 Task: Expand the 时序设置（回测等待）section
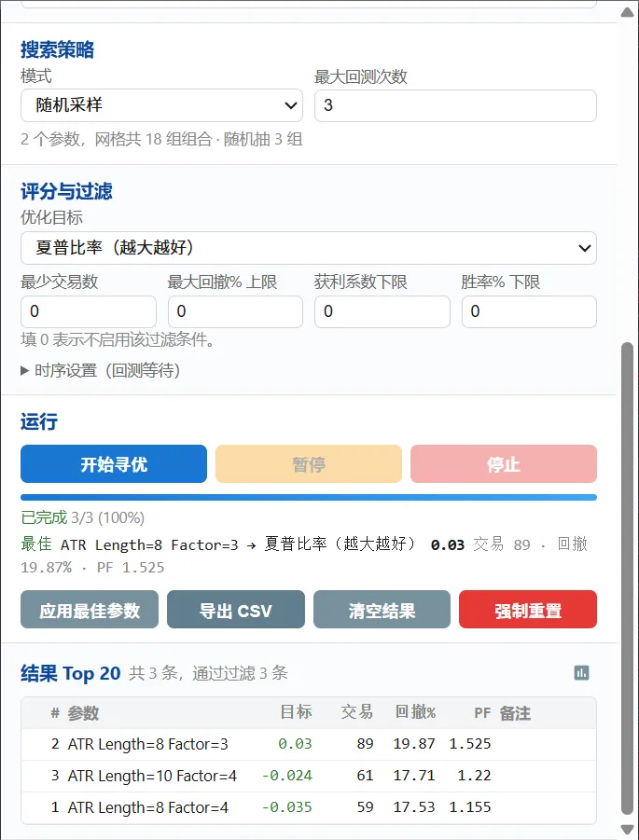(101, 370)
